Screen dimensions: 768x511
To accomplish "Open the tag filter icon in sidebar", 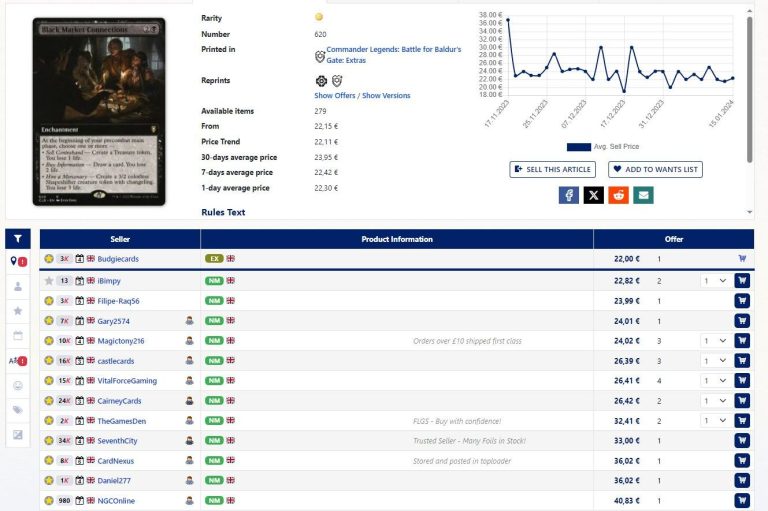I will coord(18,410).
